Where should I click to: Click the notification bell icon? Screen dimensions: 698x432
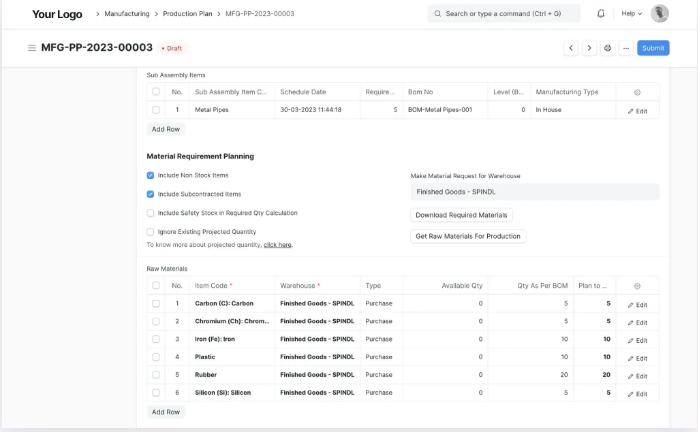point(601,14)
